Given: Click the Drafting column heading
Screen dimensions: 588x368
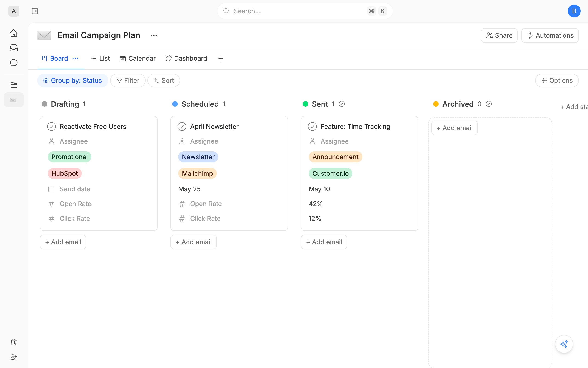Looking at the screenshot, I should (x=65, y=104).
